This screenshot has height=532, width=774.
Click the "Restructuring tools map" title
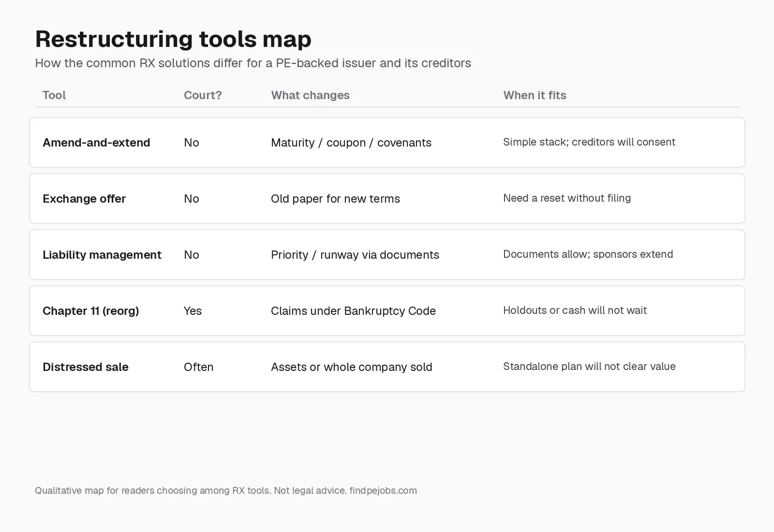173,39
